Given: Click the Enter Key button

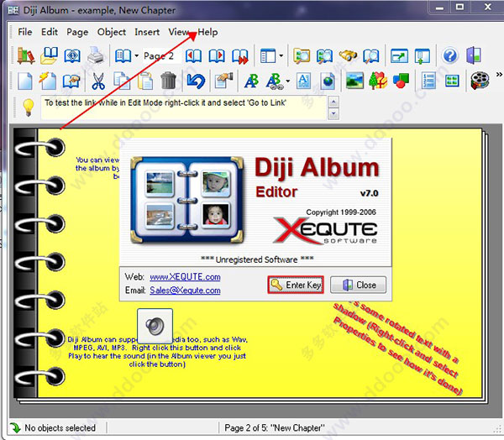Looking at the screenshot, I should pos(296,285).
